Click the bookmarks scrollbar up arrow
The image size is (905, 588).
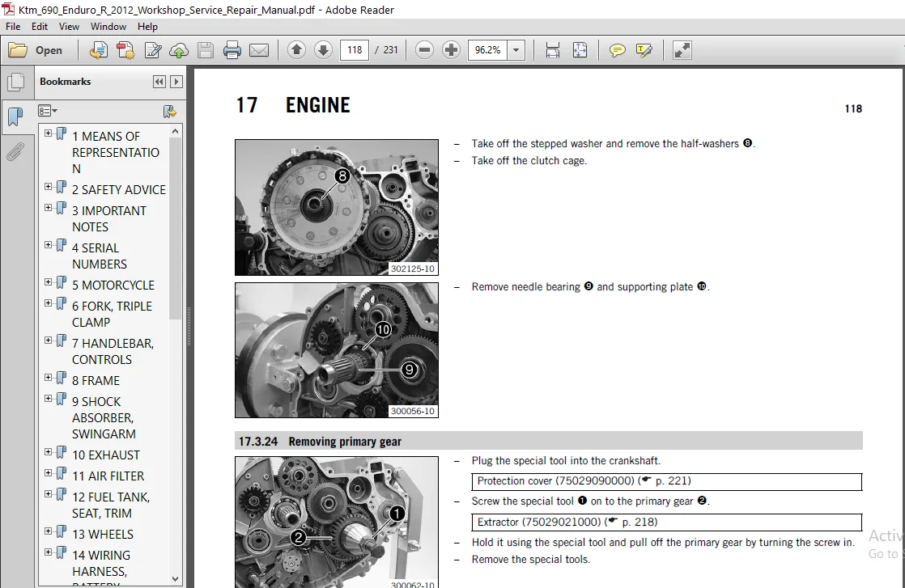[176, 132]
